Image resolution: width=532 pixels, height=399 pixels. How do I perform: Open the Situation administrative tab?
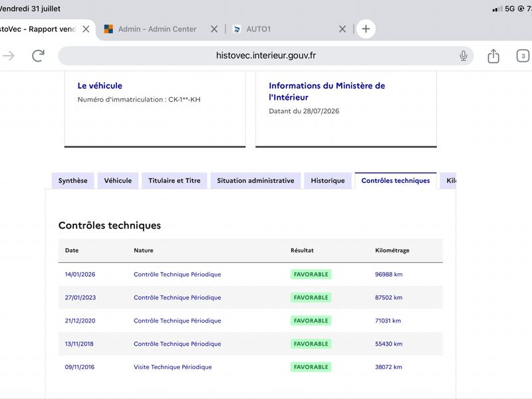pos(255,180)
